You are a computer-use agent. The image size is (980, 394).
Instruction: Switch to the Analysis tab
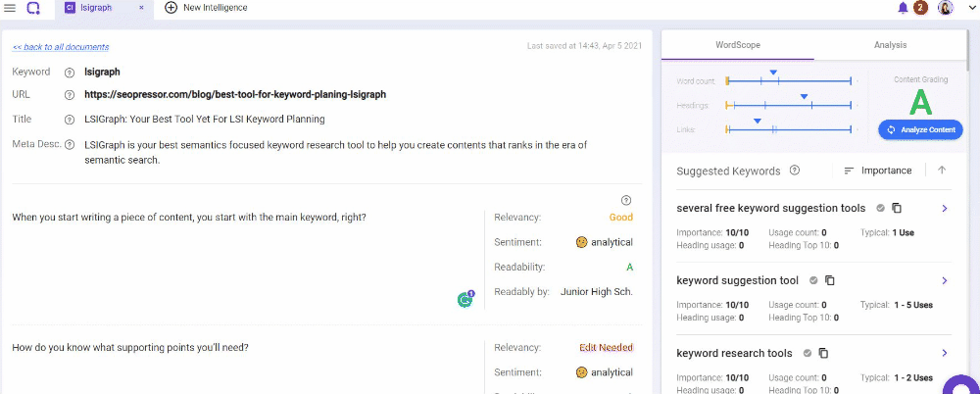[x=891, y=45]
